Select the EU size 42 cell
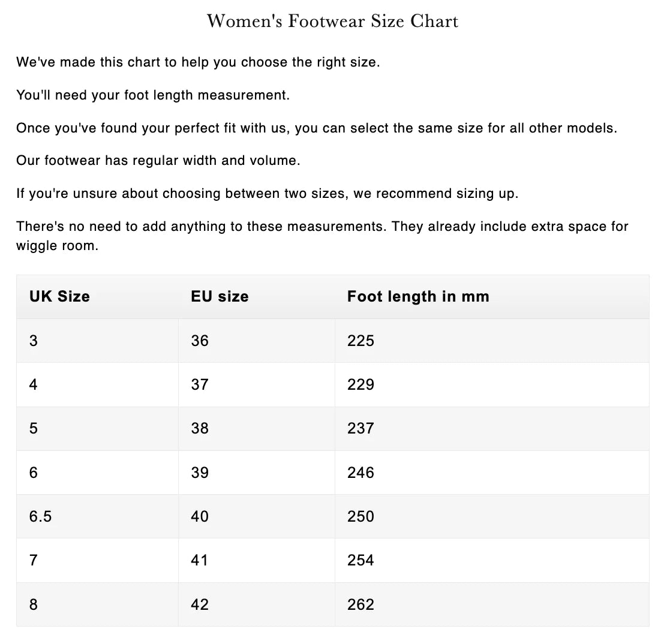The height and width of the screenshot is (644, 667). coord(200,604)
